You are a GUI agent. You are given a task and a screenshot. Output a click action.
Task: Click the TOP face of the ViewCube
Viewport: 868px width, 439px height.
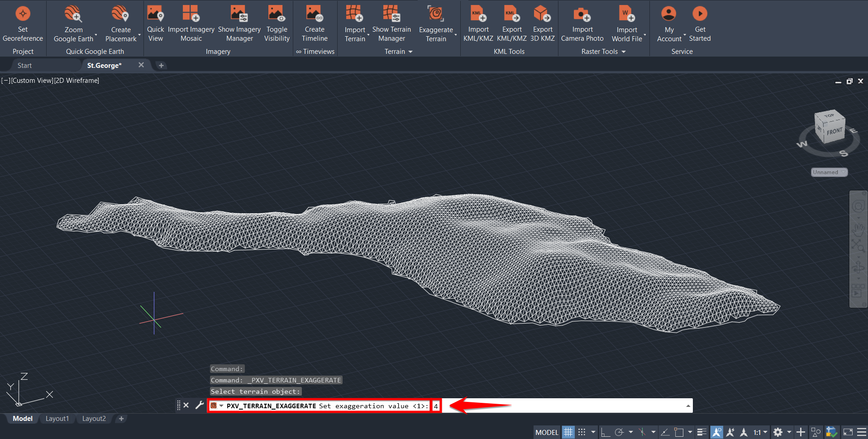[829, 115]
